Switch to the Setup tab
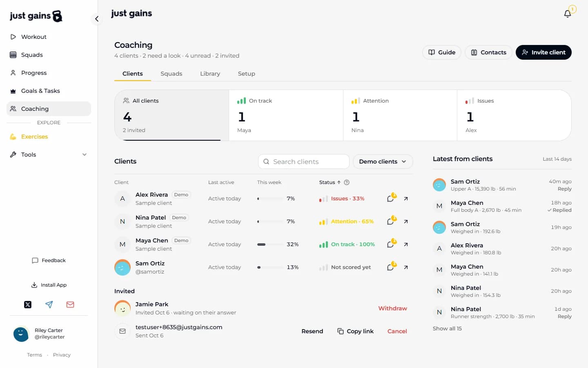The height and width of the screenshot is (368, 588). [247, 74]
